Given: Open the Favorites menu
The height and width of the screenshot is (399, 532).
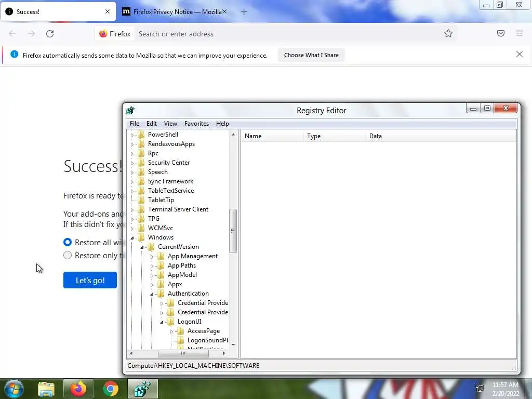Looking at the screenshot, I should [x=196, y=124].
